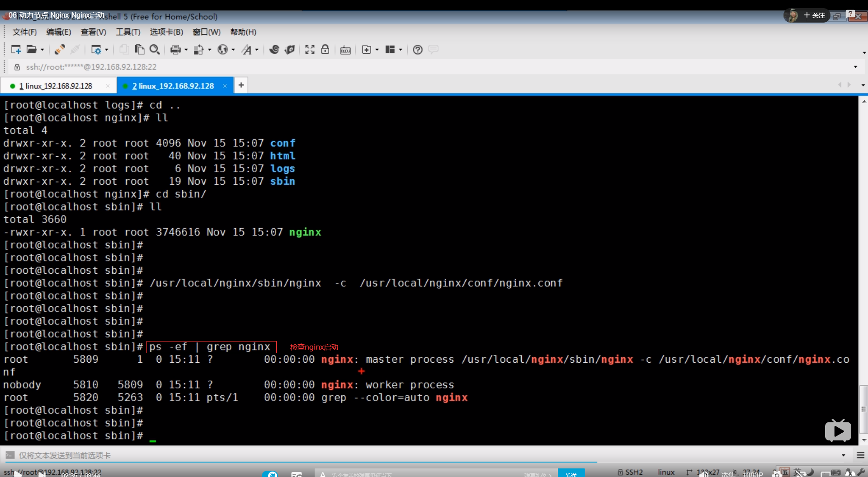Viewport: 868px width, 477px height.
Task: Click the New Session icon
Action: click(x=16, y=50)
